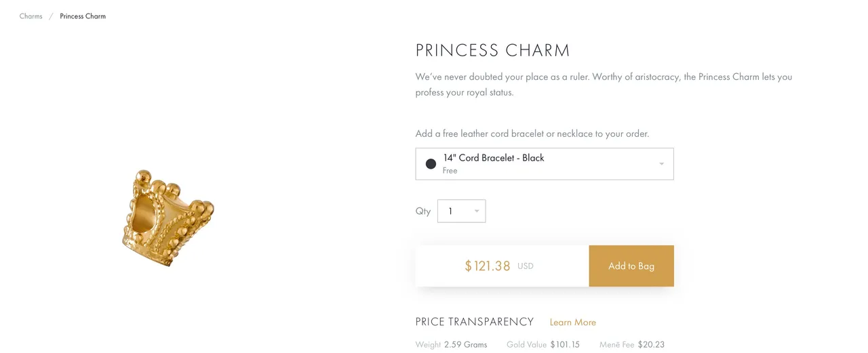Screen dimensions: 868x353
Task: Click the "Free" label under cord bracelet
Action: pyautogui.click(x=450, y=171)
